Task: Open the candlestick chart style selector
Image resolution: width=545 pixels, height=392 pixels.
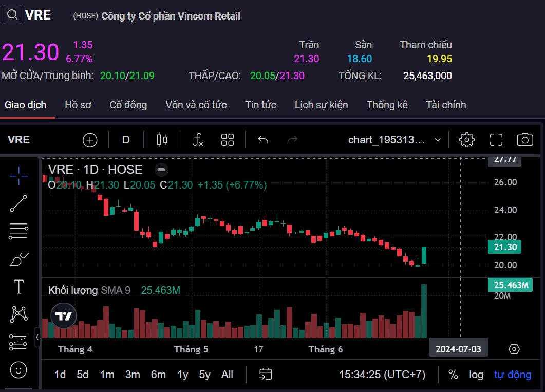Action: (162, 140)
